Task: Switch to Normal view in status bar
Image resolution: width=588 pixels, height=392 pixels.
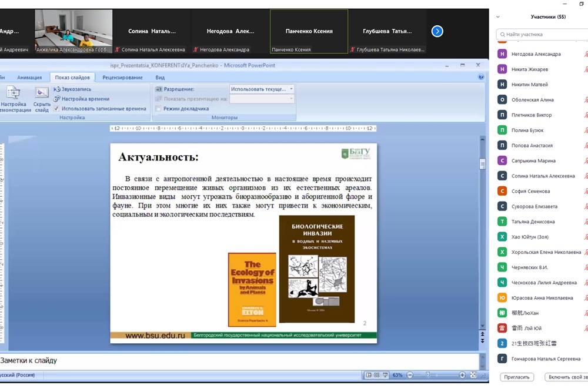Action: click(x=369, y=375)
